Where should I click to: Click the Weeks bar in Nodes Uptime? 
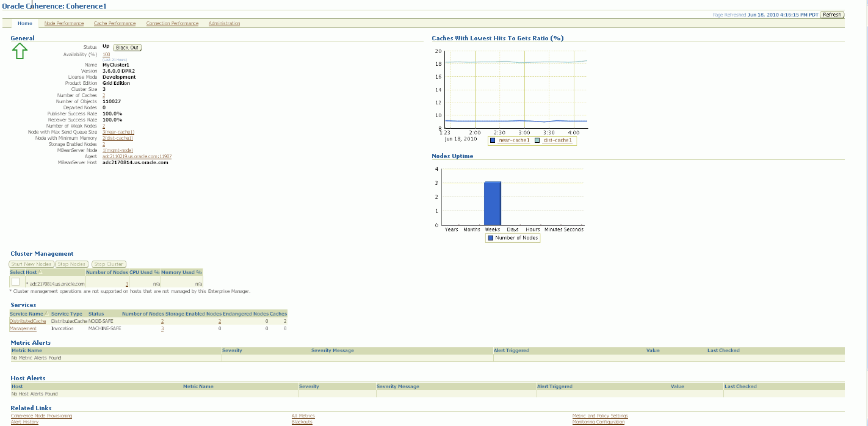click(x=493, y=203)
